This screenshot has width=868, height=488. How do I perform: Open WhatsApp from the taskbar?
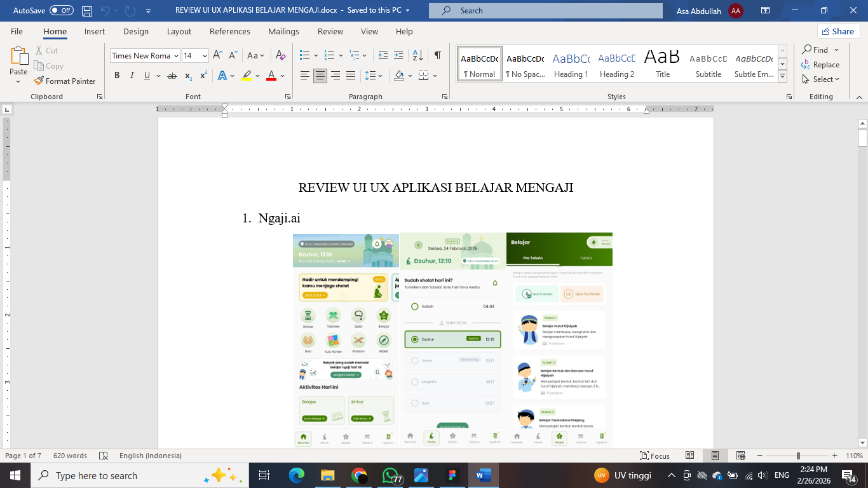point(390,475)
